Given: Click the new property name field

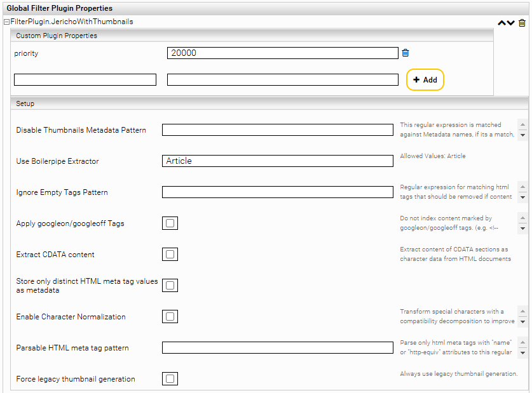Looking at the screenshot, I should (85, 80).
